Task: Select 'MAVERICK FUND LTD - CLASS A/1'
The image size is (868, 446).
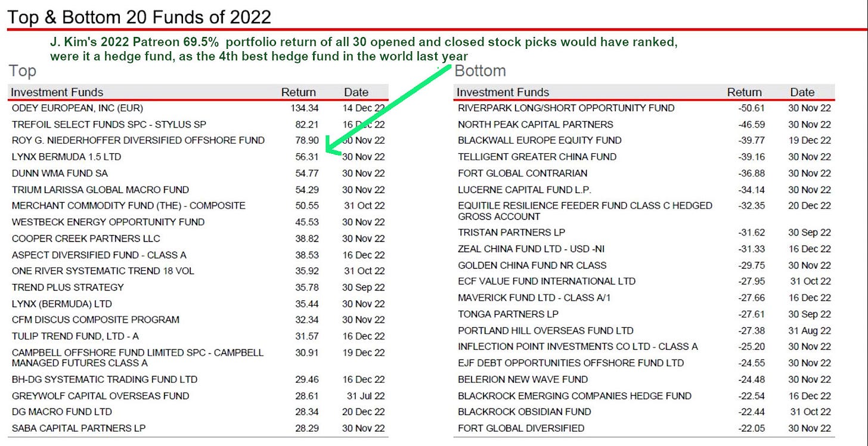Action: (534, 298)
